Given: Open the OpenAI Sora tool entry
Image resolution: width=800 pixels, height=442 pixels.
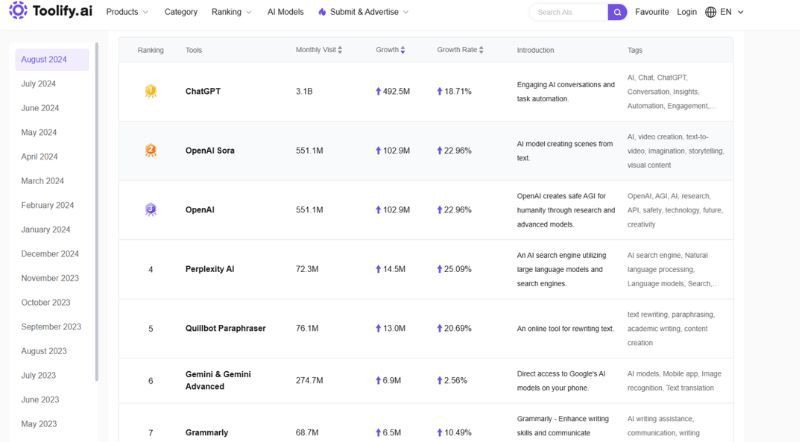Looking at the screenshot, I should coord(210,151).
